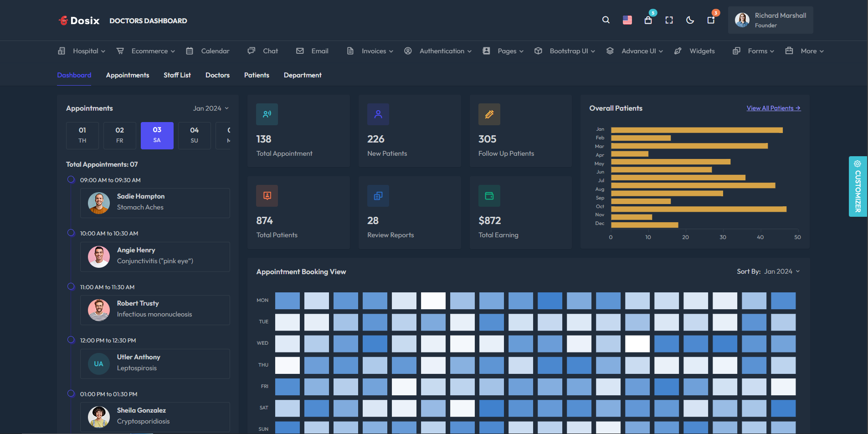The height and width of the screenshot is (434, 868).
Task: Select the Dashboard tab
Action: coord(74,75)
